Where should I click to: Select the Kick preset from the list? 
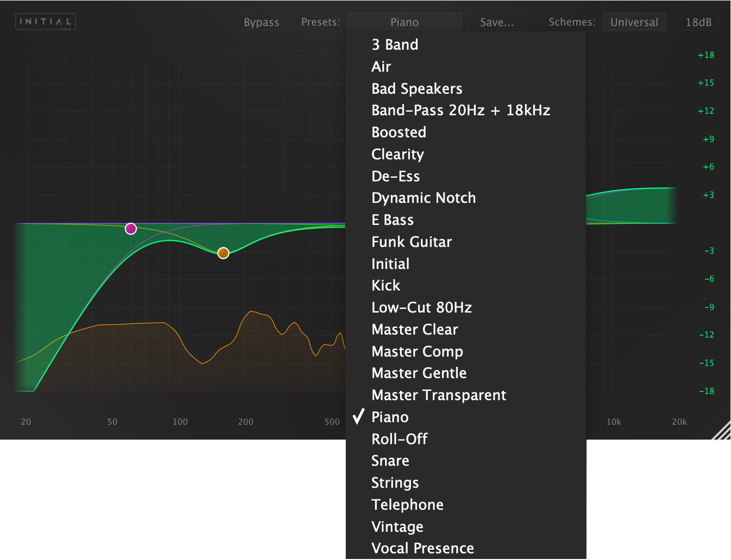coord(386,285)
